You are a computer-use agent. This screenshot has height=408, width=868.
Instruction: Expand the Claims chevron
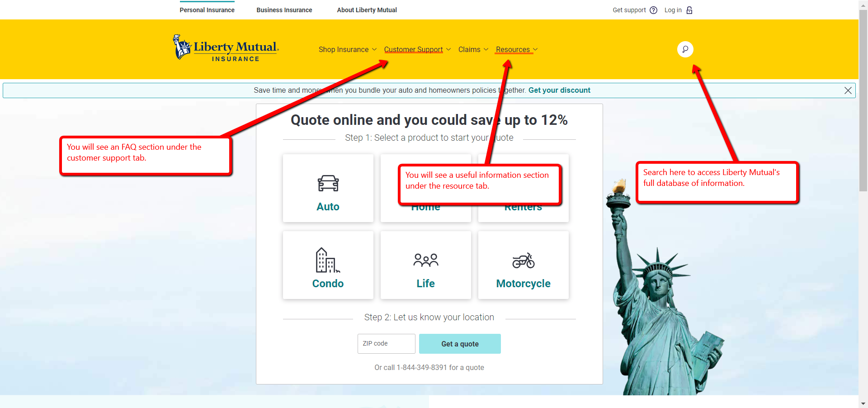tap(486, 49)
